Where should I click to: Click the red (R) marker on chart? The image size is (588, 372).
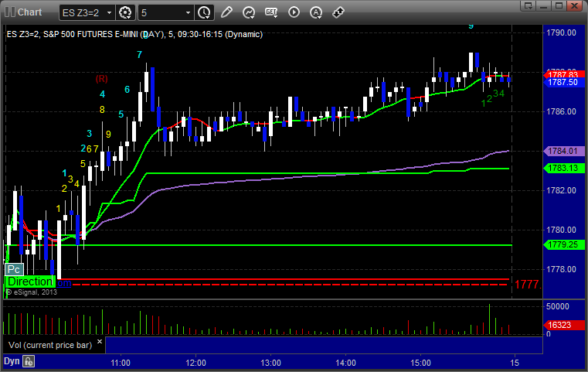click(102, 79)
